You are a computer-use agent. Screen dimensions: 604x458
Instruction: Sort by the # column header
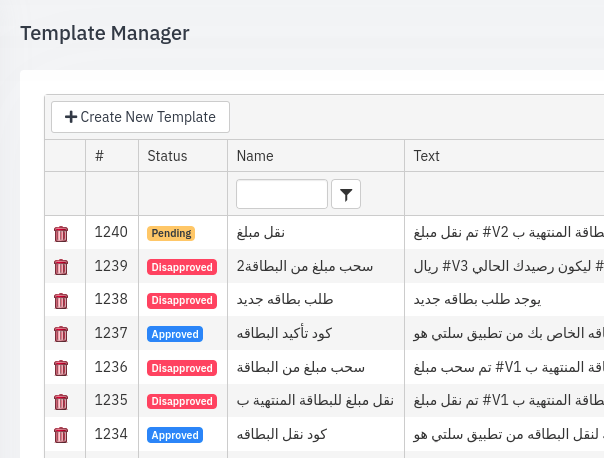click(100, 156)
